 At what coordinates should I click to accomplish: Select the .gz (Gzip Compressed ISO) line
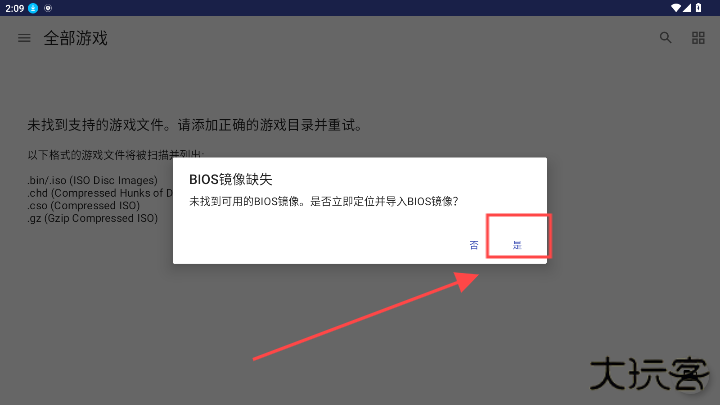click(92, 218)
